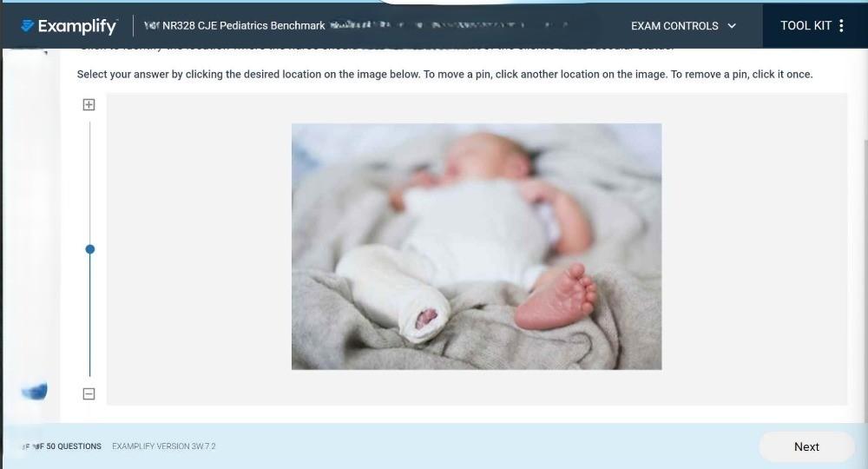Click the Examplify version text
This screenshot has width=868, height=469.
[x=164, y=446]
